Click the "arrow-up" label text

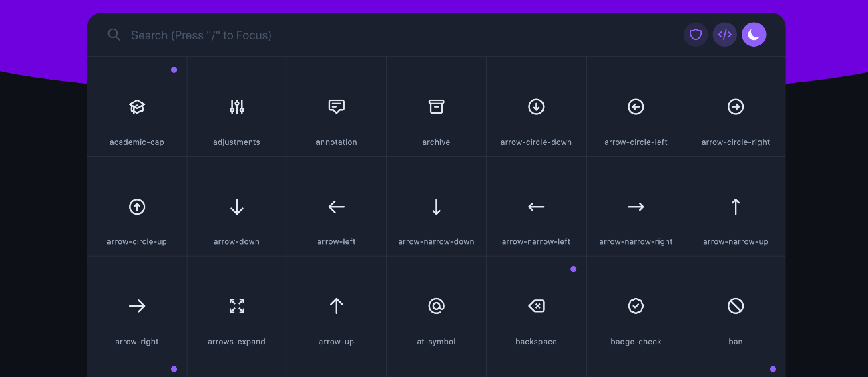(x=337, y=342)
